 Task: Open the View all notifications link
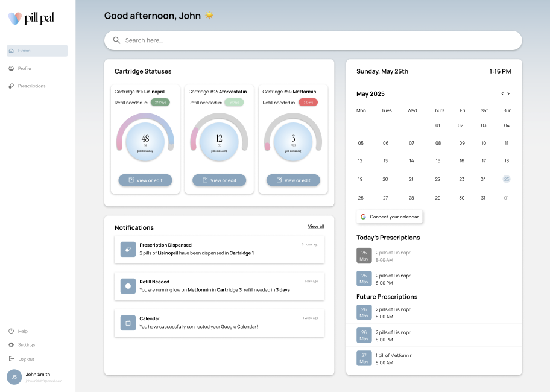(316, 226)
